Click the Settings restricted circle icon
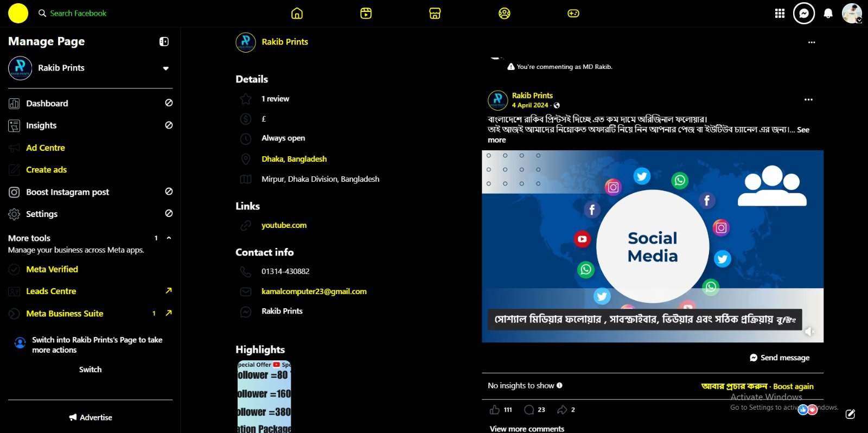The image size is (868, 433). [x=169, y=213]
